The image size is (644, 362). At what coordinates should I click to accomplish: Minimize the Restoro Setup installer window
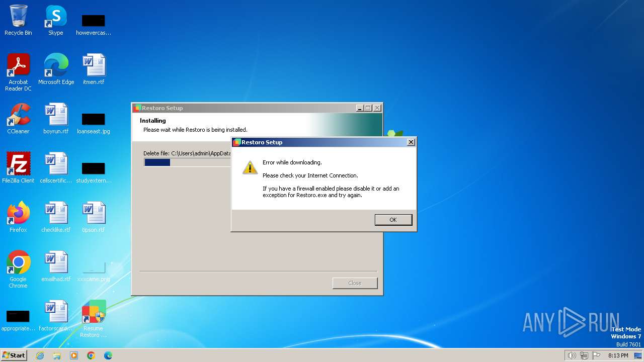coord(360,108)
